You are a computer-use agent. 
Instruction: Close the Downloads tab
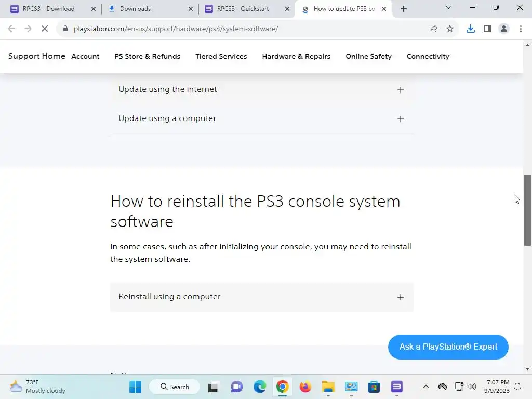[191, 9]
